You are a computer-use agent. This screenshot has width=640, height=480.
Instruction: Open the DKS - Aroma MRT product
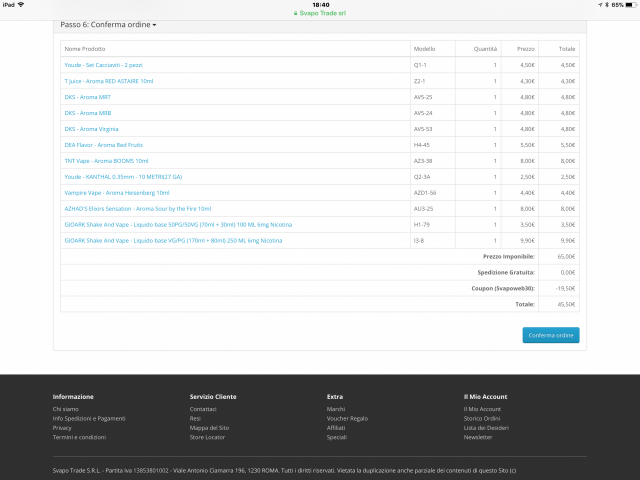tap(88, 97)
